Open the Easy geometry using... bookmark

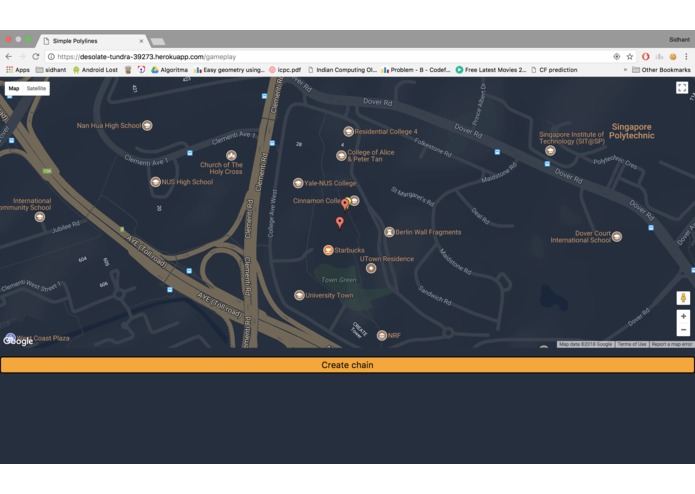coord(229,70)
